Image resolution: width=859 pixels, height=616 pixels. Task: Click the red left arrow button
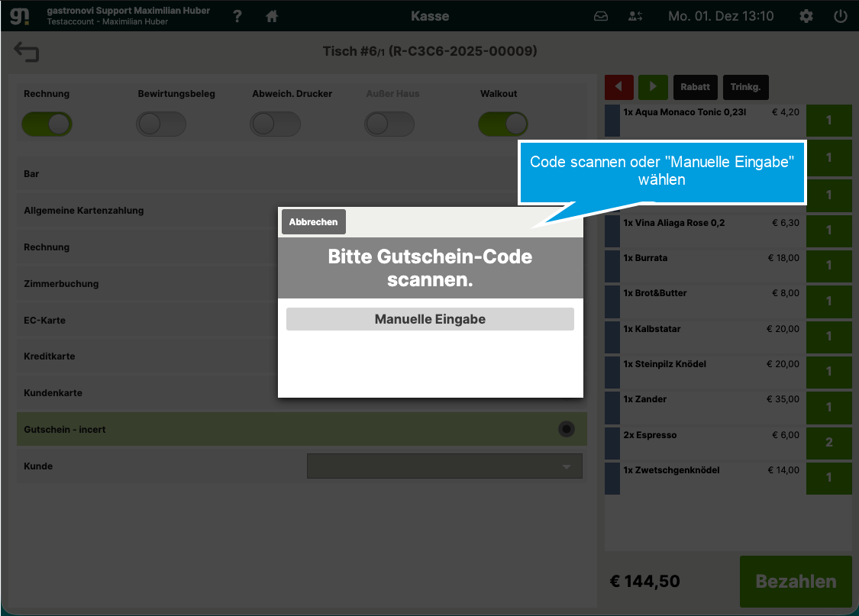tap(619, 87)
